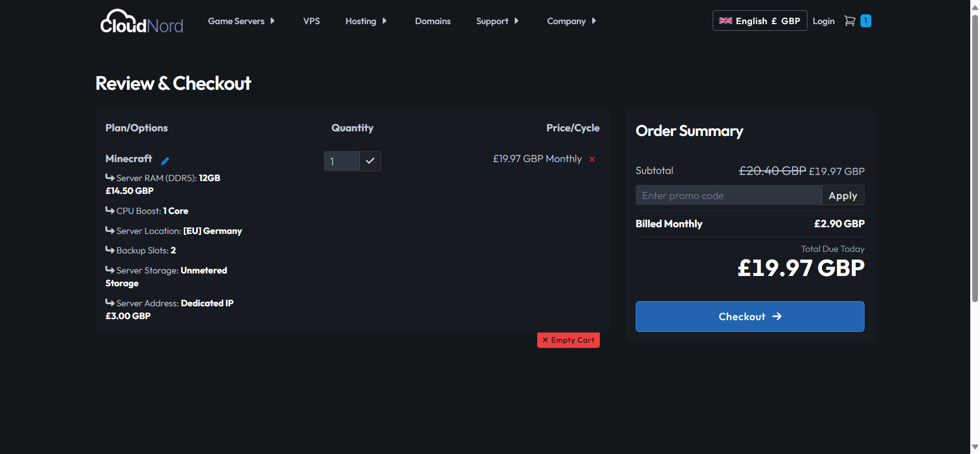Click the Server Location Germany text
The image size is (980, 454).
(173, 231)
